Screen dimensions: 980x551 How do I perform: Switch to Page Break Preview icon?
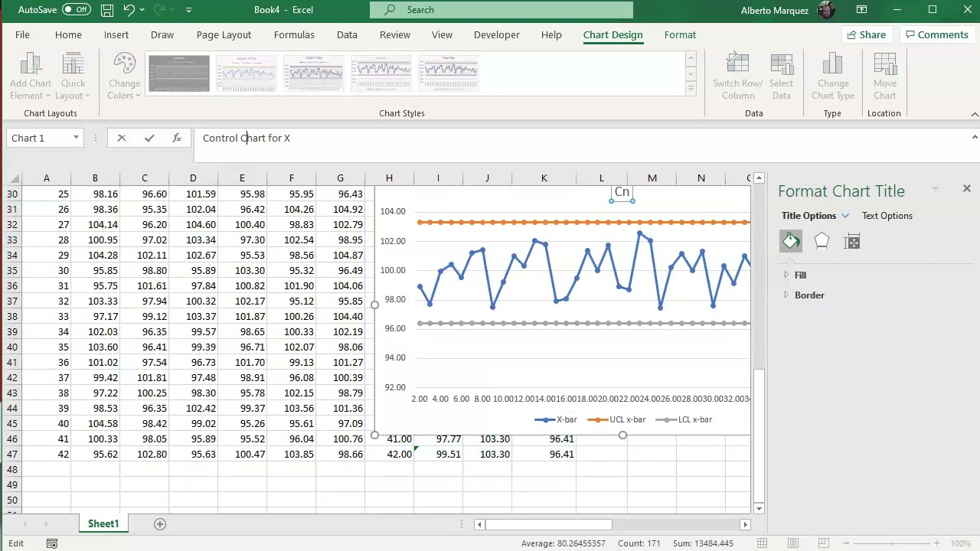point(823,543)
